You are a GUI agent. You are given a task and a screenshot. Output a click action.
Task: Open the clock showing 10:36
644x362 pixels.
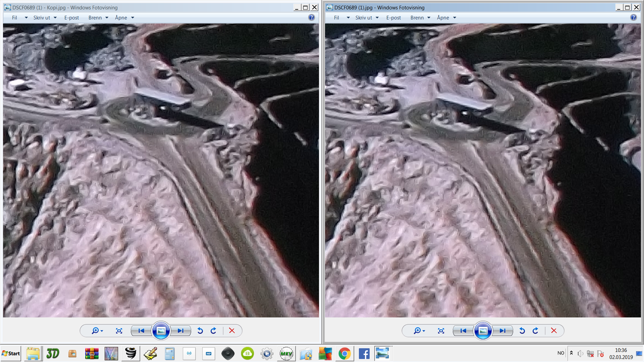click(620, 353)
